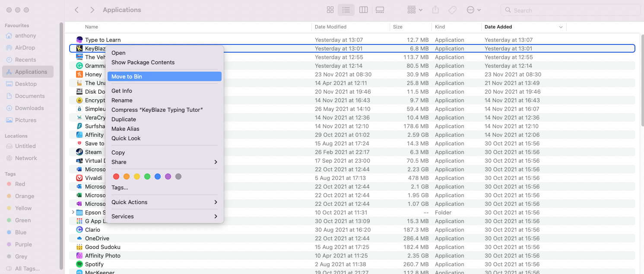644x274 pixels.
Task: Select the Affinity Photo app icon
Action: (x=79, y=255)
